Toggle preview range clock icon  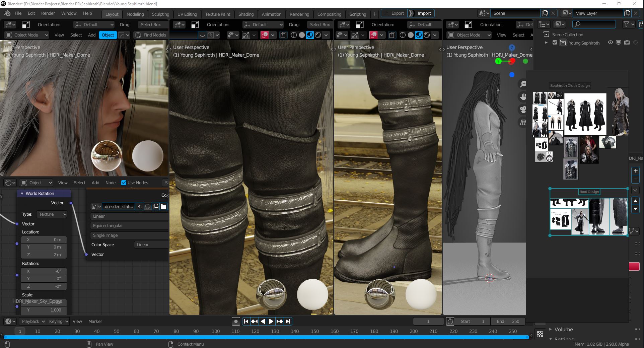[450, 321]
